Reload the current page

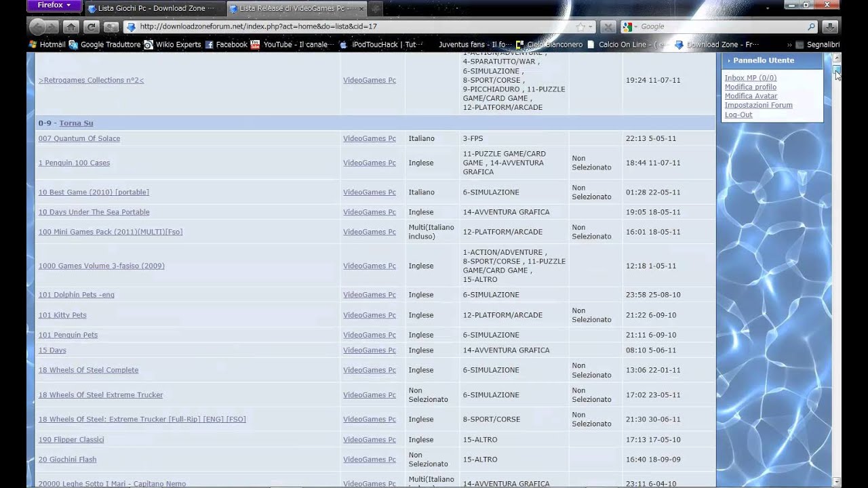pos(91,27)
